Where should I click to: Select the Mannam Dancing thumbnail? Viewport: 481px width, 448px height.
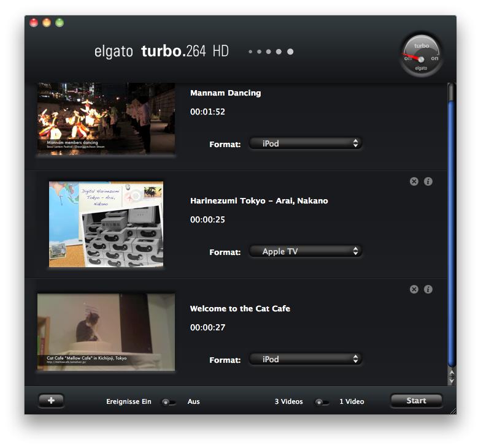(106, 119)
